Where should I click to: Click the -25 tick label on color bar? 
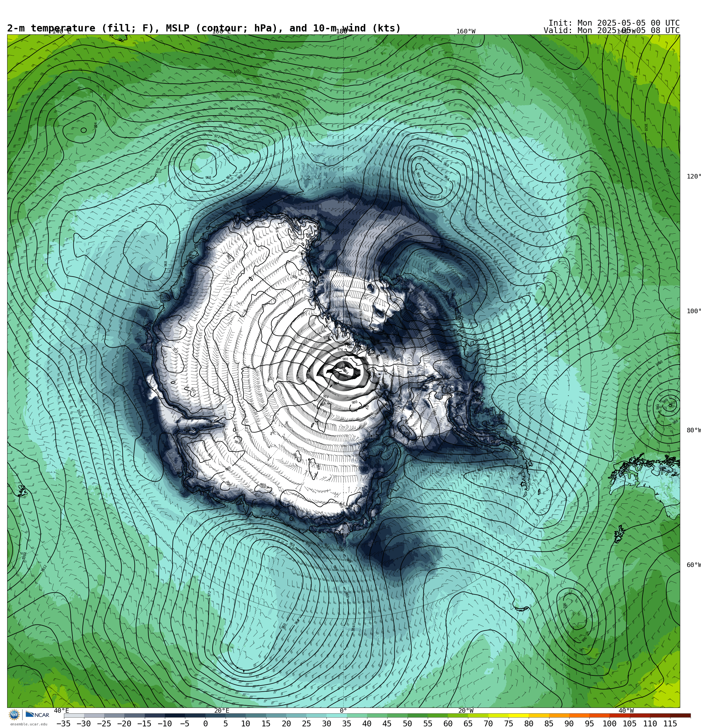tap(104, 724)
